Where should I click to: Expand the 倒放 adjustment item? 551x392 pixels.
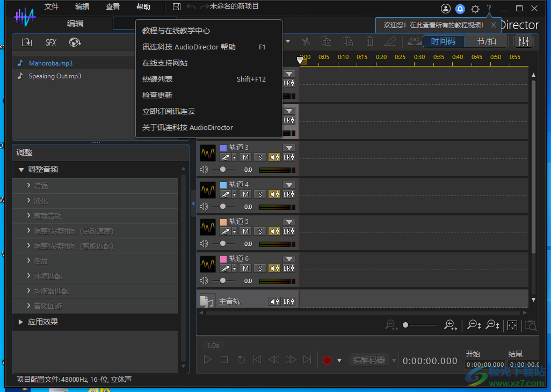coord(28,260)
